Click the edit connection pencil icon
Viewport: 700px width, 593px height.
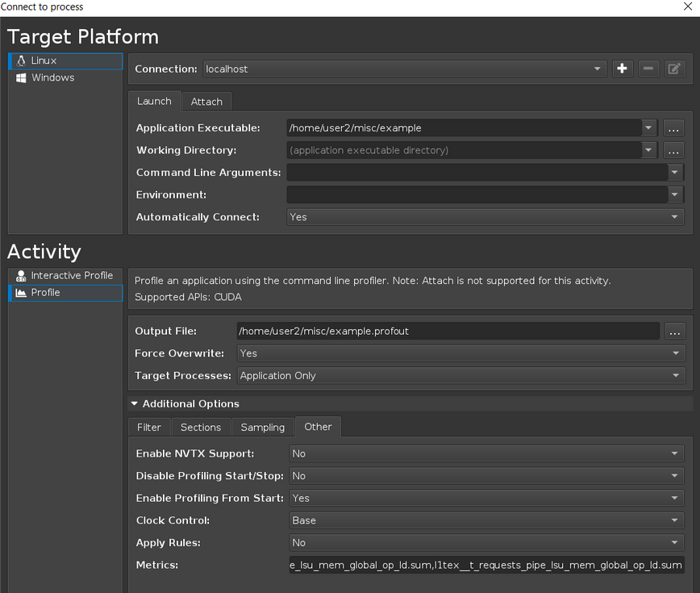pos(674,69)
